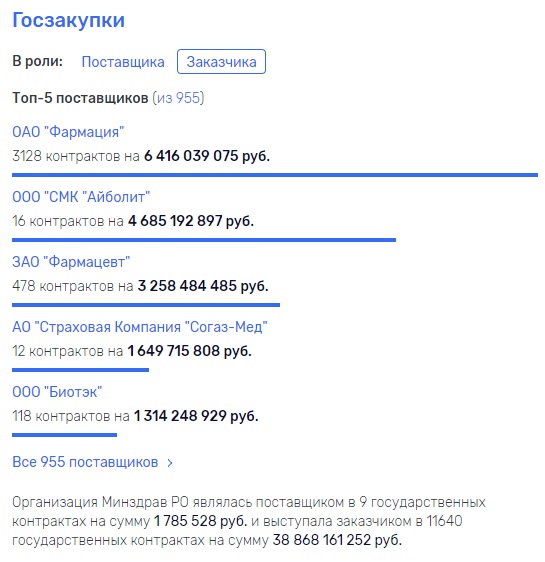Open the Госзакупки section heading
Image resolution: width=545 pixels, height=562 pixels.
(x=68, y=20)
